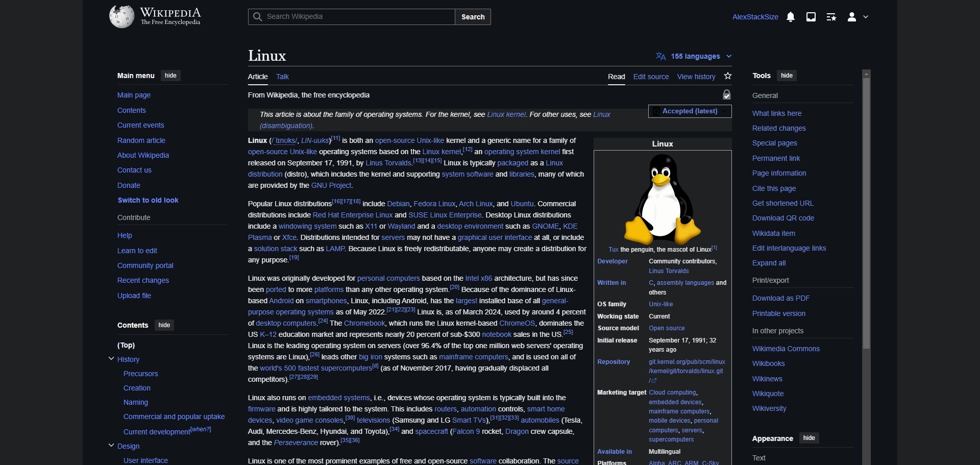Click the scrollbar up arrow
Image resolution: width=980 pixels, height=465 pixels.
pos(866,74)
